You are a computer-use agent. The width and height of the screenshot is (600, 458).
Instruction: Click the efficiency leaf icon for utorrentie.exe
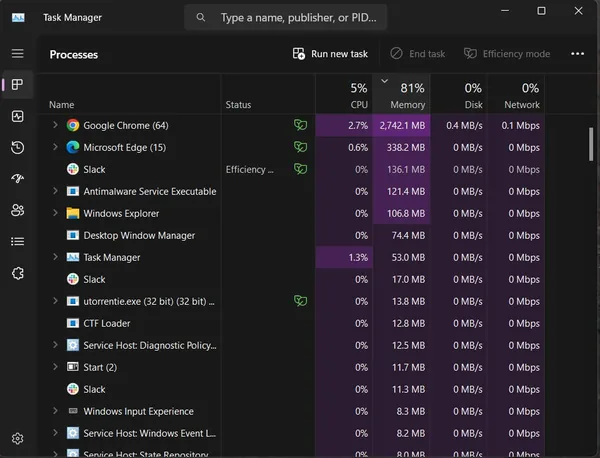point(300,301)
